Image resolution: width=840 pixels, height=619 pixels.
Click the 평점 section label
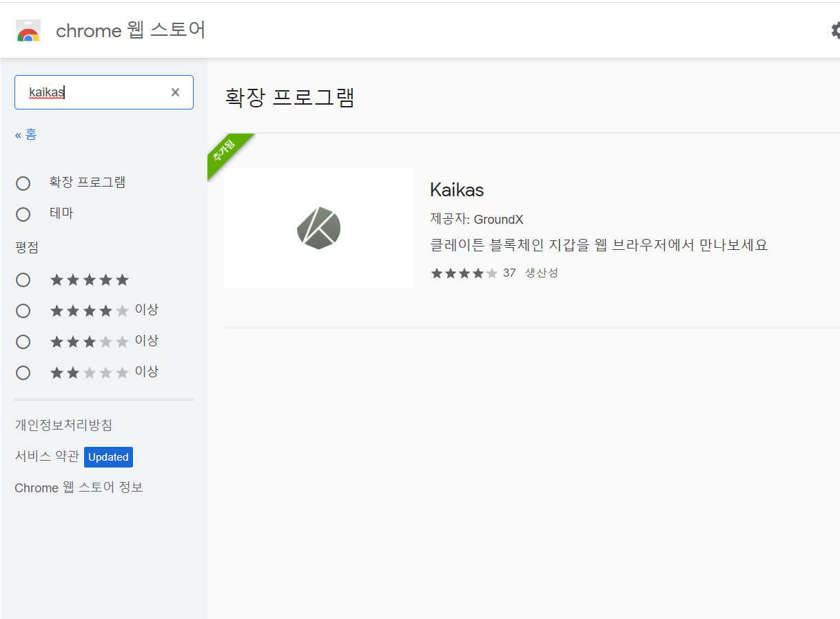point(27,247)
